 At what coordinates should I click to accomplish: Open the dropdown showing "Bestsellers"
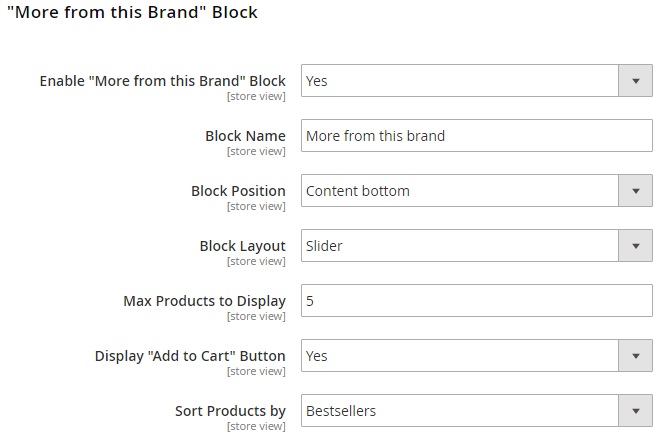click(460, 411)
